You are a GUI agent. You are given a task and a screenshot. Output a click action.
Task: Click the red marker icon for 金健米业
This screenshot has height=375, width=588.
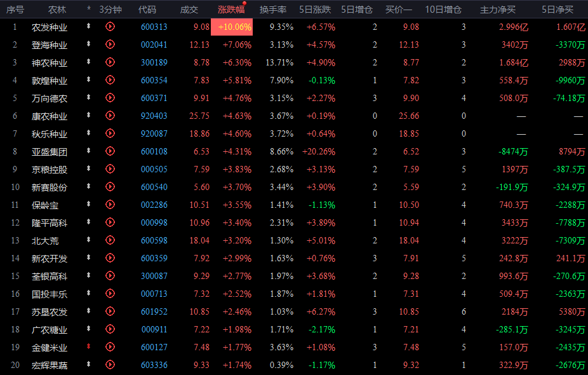tap(89, 348)
